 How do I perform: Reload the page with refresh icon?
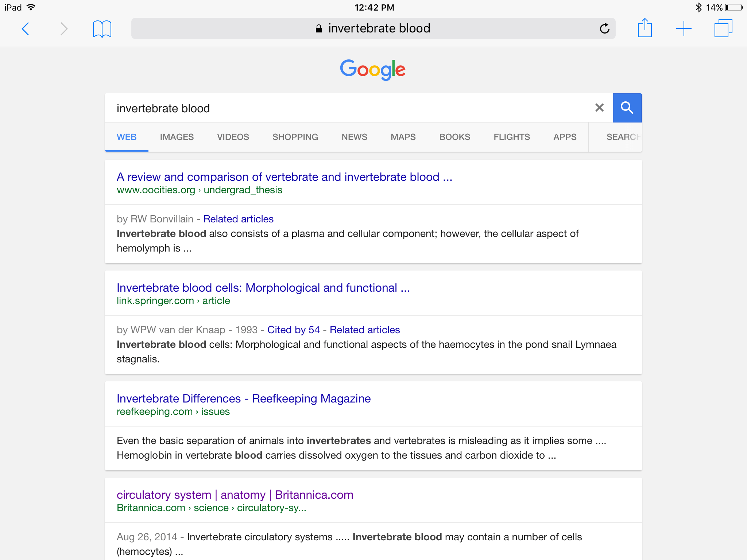[604, 28]
